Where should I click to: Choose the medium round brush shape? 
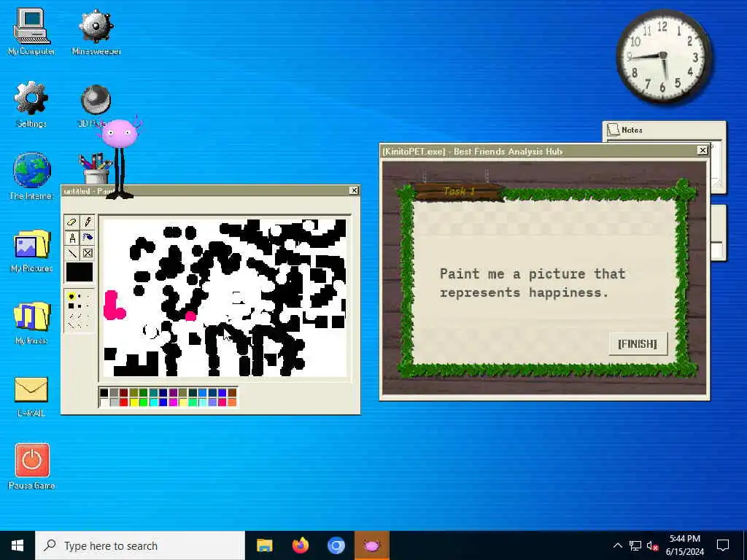click(x=80, y=296)
